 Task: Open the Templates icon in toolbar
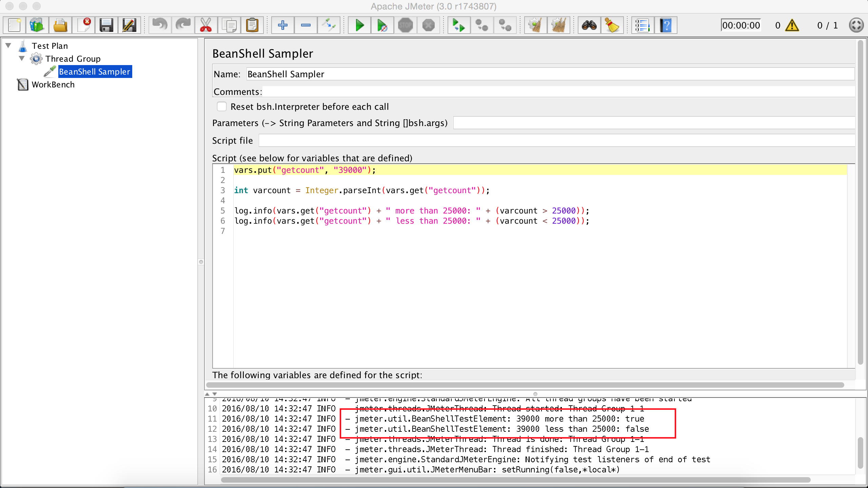pyautogui.click(x=37, y=25)
